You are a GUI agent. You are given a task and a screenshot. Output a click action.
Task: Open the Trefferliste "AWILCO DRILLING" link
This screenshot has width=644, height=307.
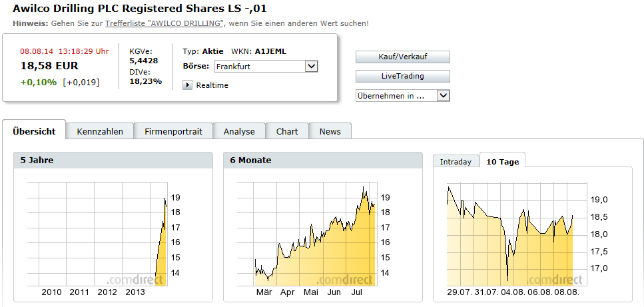164,23
